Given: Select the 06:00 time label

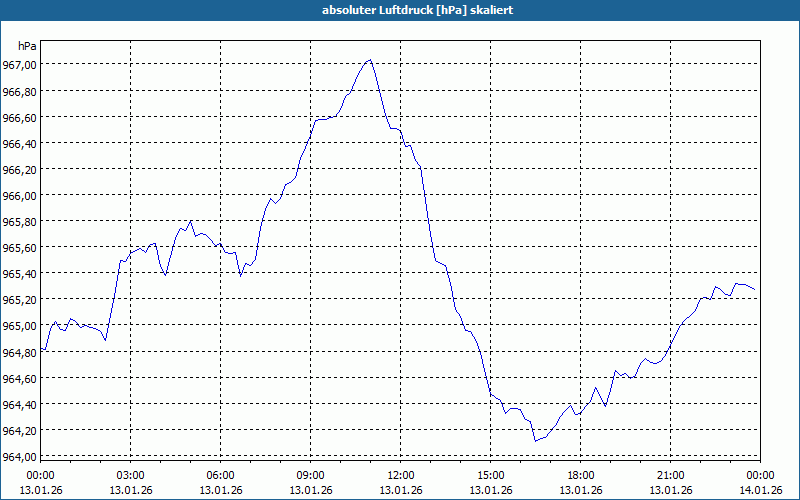Looking at the screenshot, I should point(220,476).
